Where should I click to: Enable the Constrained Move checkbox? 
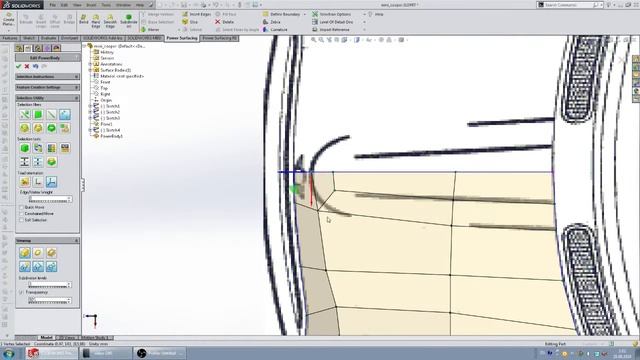[x=22, y=213]
